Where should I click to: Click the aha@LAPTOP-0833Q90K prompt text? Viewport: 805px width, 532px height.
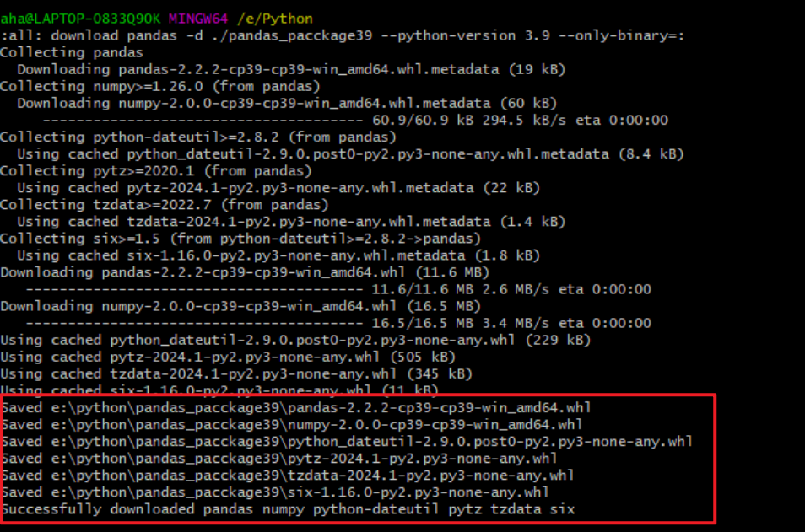pyautogui.click(x=81, y=19)
